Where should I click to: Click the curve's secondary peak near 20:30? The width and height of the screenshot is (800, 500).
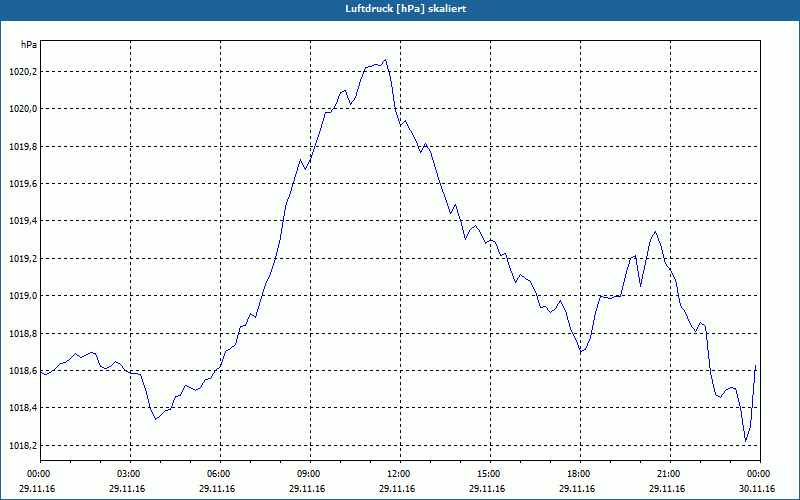point(656,232)
